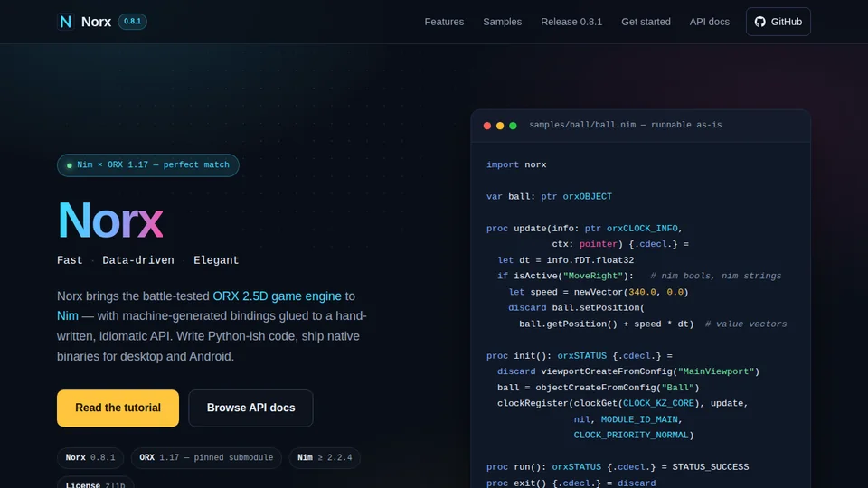
Task: Click the Norx 0.8.1 chip
Action: [x=90, y=457]
